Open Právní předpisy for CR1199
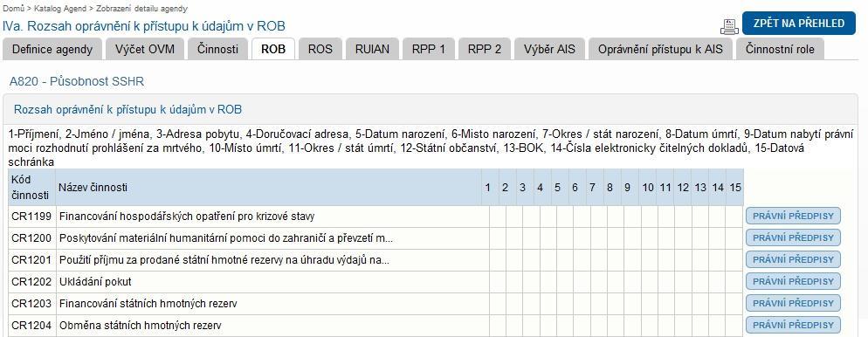This screenshot has height=337, width=868. (793, 216)
